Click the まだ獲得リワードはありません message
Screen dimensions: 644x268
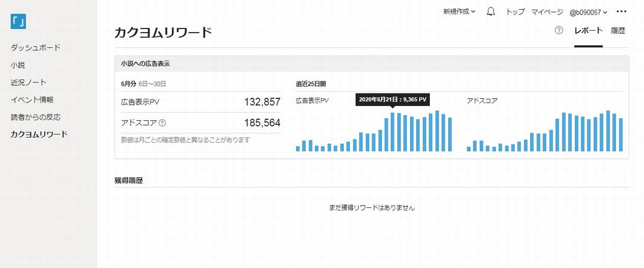(371, 207)
